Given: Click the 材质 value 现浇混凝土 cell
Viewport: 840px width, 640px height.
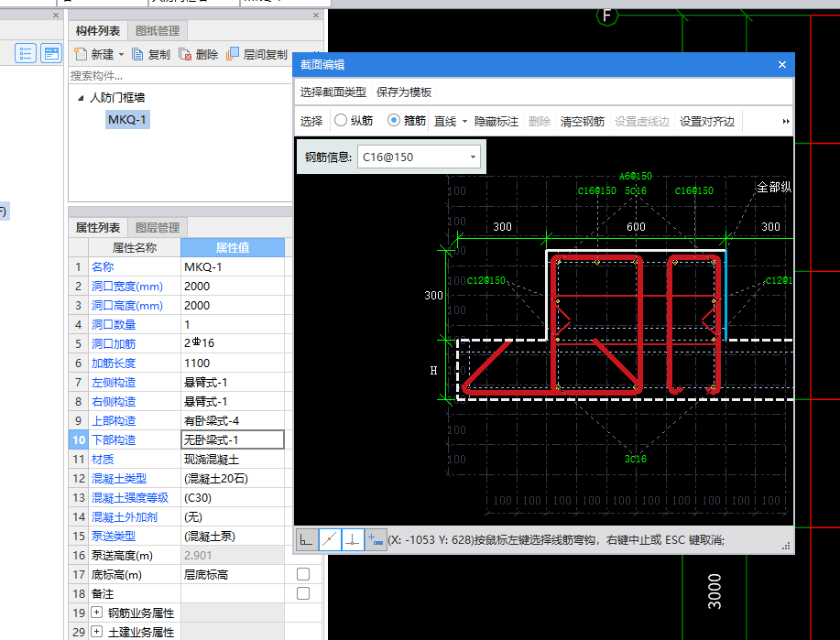Looking at the screenshot, I should (x=233, y=459).
